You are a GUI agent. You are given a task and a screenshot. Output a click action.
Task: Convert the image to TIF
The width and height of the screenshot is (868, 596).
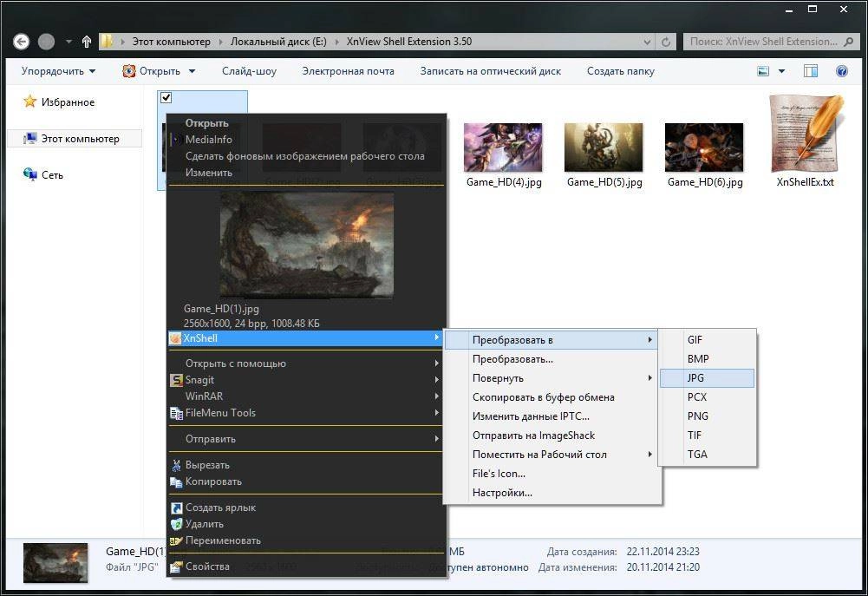point(707,436)
